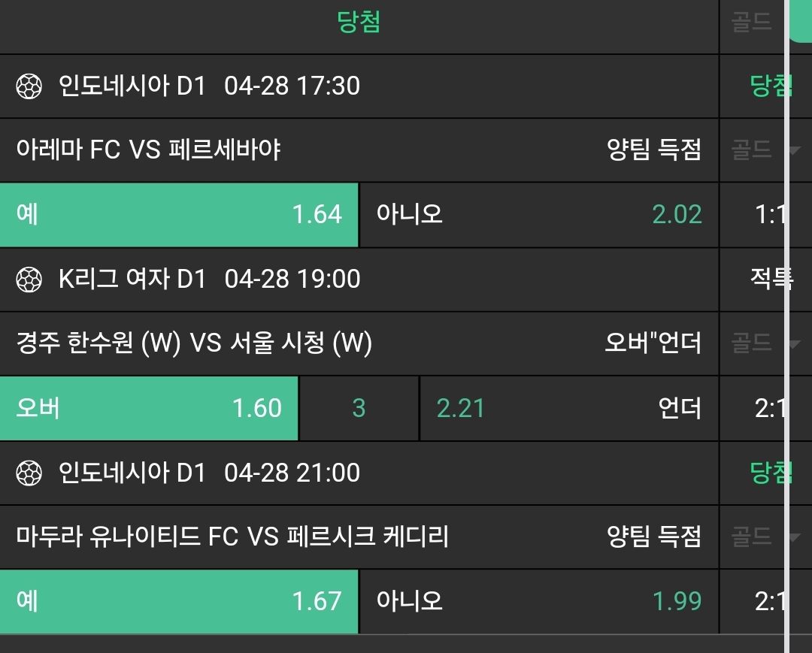
Task: Choose 언더 2.21 bet option
Action: point(569,408)
